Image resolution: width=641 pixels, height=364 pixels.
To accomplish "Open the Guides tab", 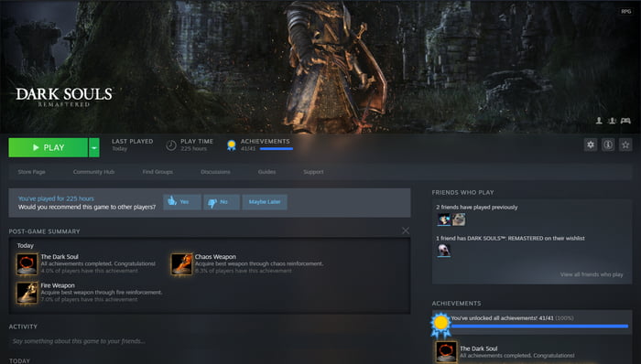I will pos(266,172).
